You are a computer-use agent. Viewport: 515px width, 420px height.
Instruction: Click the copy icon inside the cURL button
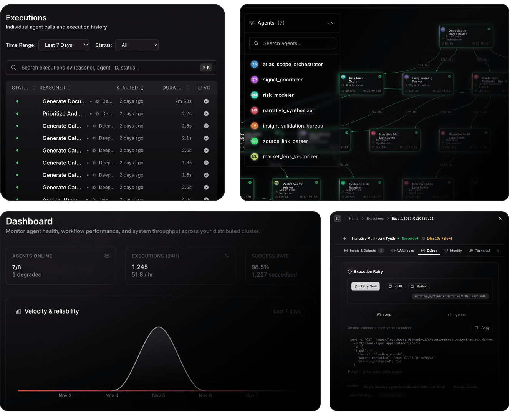pyautogui.click(x=390, y=286)
